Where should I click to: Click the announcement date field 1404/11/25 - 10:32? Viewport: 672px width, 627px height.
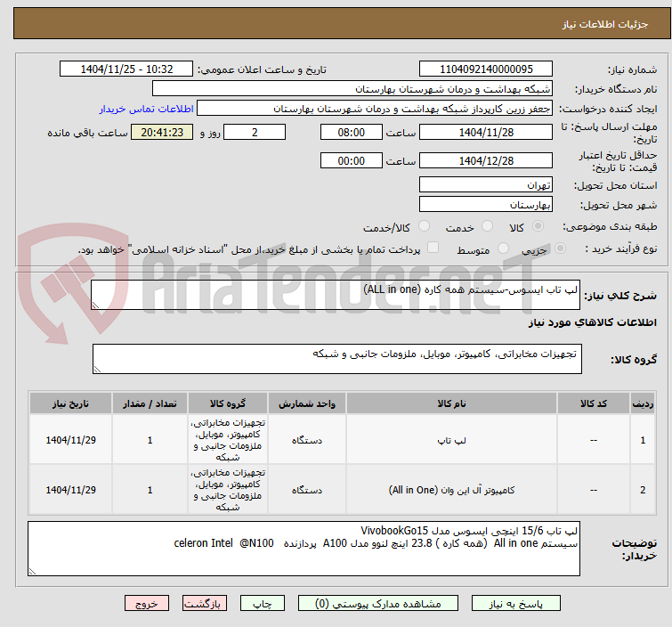[x=126, y=69]
